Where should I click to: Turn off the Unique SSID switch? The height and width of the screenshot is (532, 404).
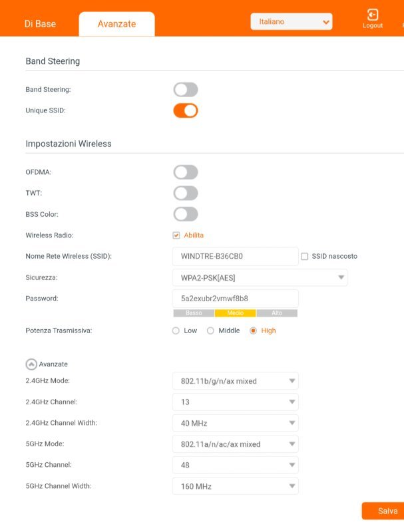(186, 110)
